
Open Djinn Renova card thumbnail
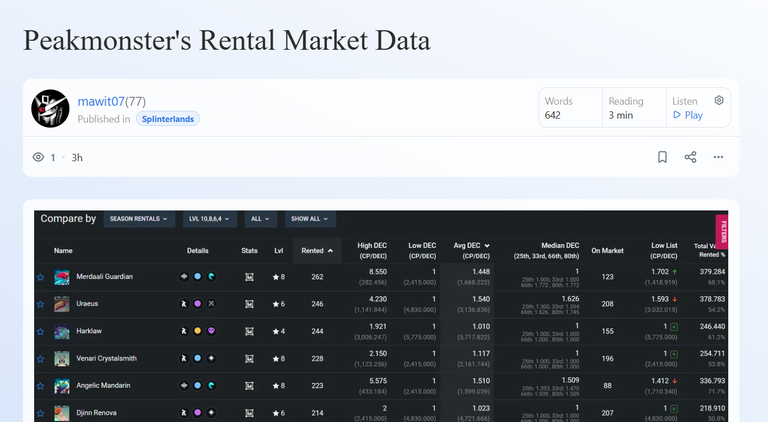tap(62, 413)
